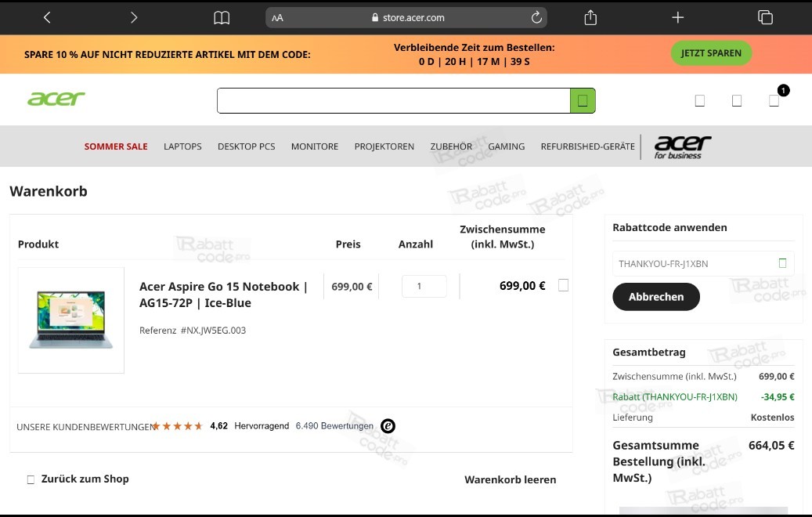
Task: Open Safari bookmarks book icon
Action: (x=222, y=17)
